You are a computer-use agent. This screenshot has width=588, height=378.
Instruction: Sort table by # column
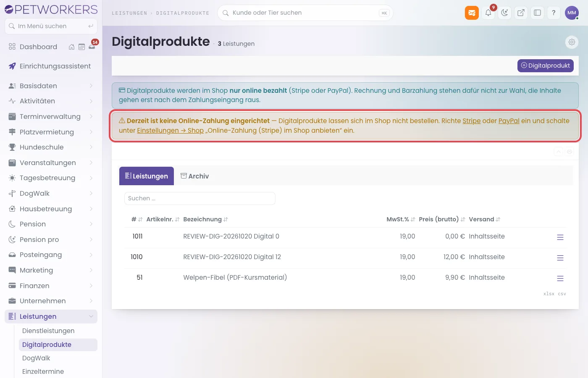tap(137, 219)
